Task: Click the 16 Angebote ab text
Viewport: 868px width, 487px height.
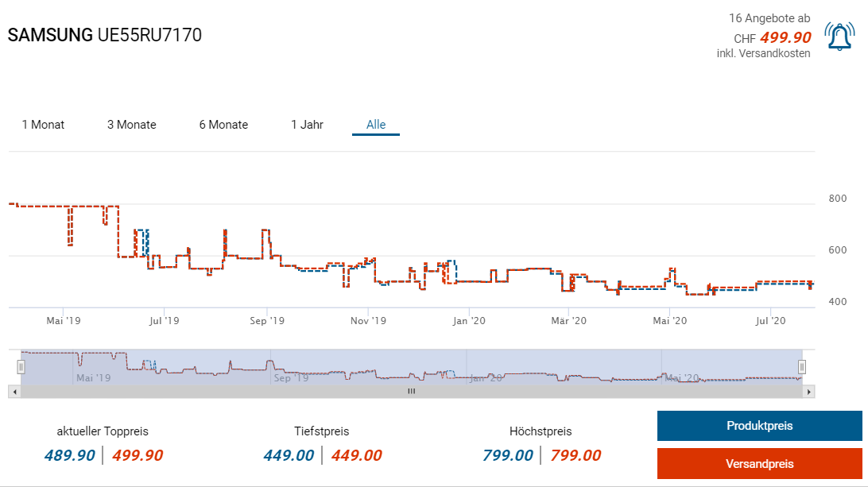Action: pos(769,17)
